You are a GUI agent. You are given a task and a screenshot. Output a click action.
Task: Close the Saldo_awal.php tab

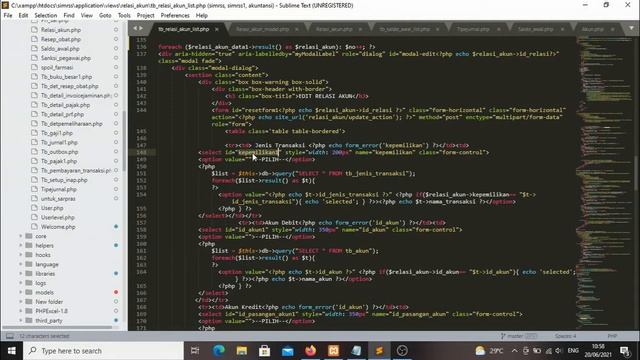coord(562,29)
